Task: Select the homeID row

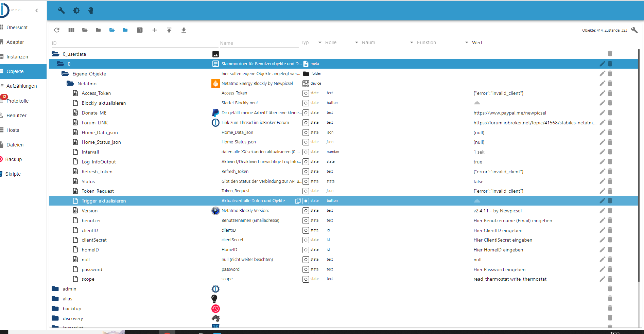Action: 344,250
